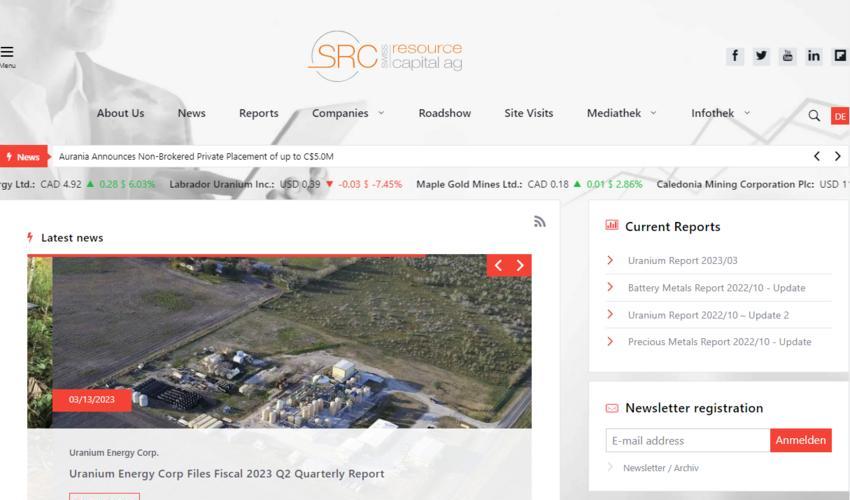Click Labrador Uranium Inc. ticker entry
Viewport: 850px width, 500px height.
pos(286,184)
